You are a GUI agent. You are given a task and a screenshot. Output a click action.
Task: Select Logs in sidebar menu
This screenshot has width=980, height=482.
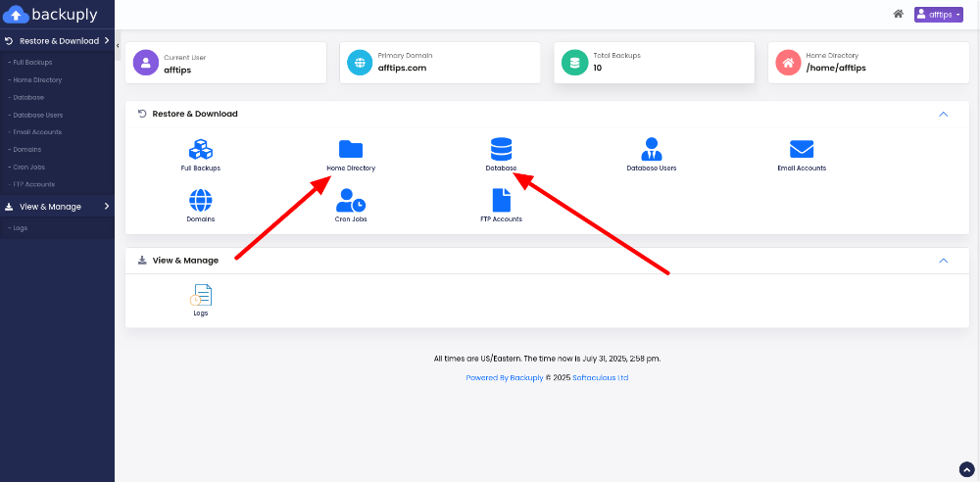[18, 228]
